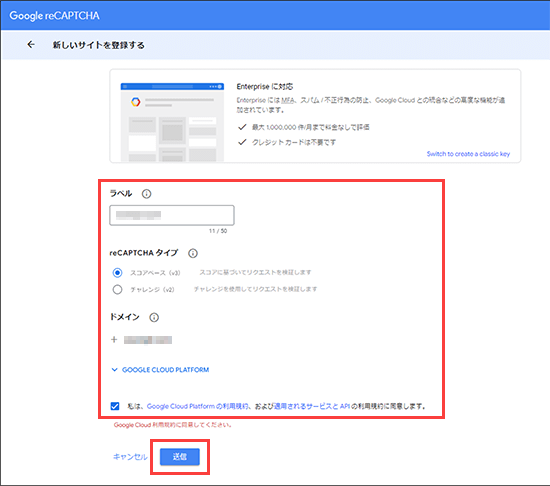The width and height of the screenshot is (550, 486).
Task: Click the domain entry field
Action: click(x=148, y=340)
